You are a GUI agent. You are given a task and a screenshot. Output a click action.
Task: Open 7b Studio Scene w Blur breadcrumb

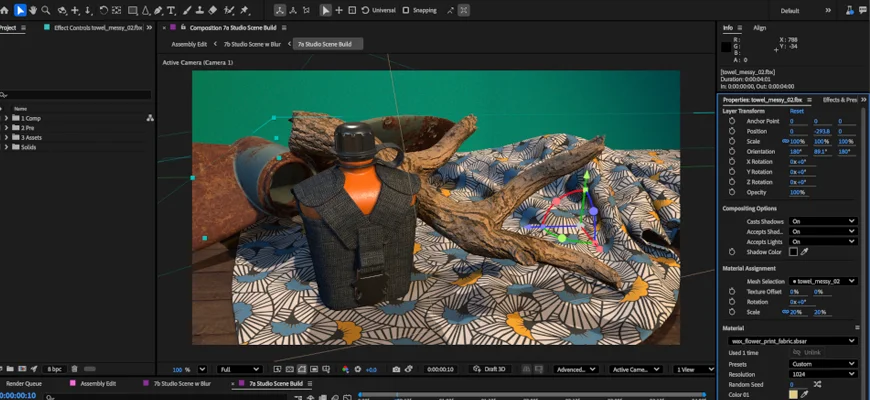tap(252, 44)
